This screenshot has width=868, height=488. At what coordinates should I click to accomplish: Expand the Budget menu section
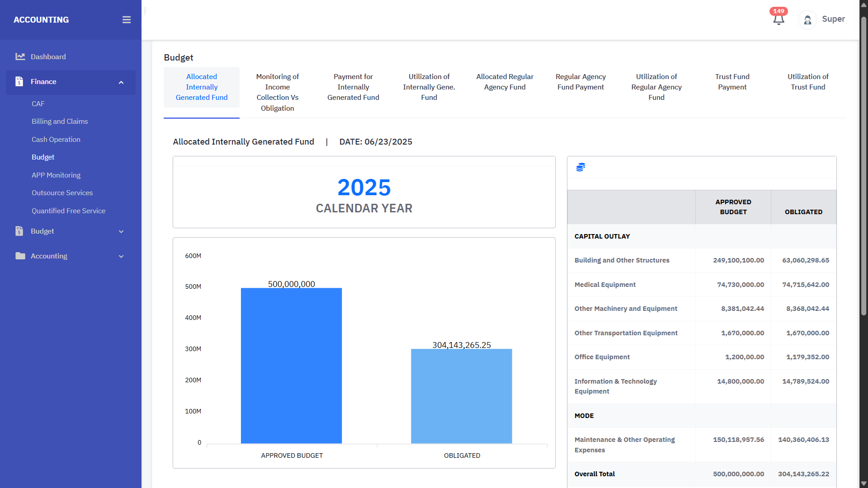[121, 231]
